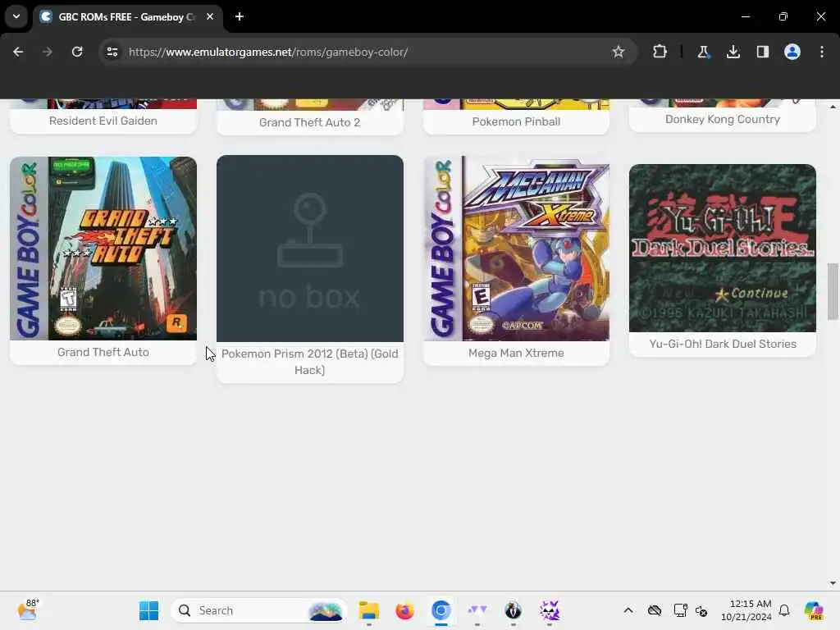Click the Pokemon Pinball title
The height and width of the screenshot is (630, 840).
pyautogui.click(x=517, y=121)
